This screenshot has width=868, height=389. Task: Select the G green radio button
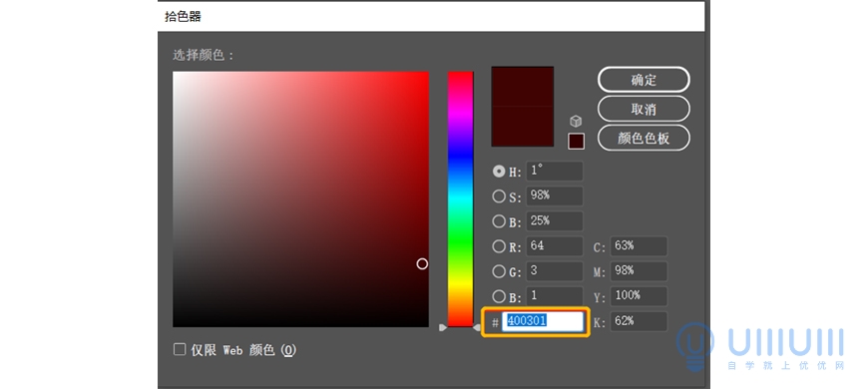click(x=499, y=271)
